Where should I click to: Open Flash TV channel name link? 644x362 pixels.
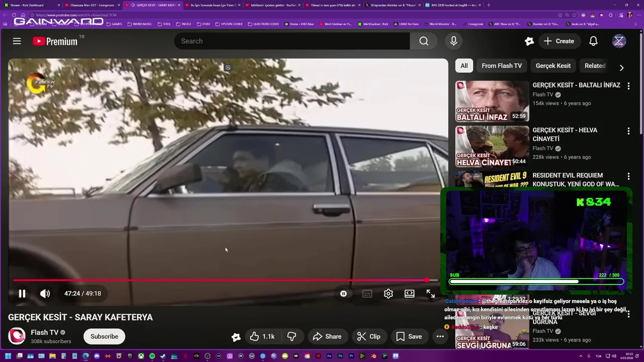pos(44,332)
